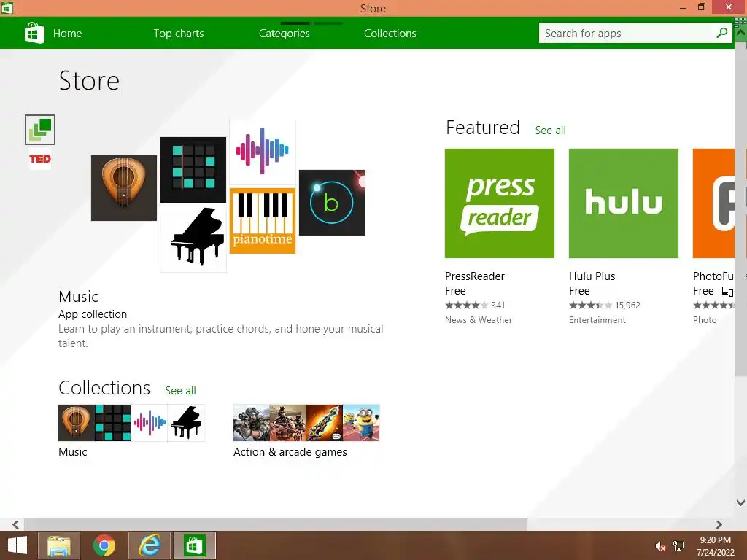Click the Store taskbar icon

(194, 545)
